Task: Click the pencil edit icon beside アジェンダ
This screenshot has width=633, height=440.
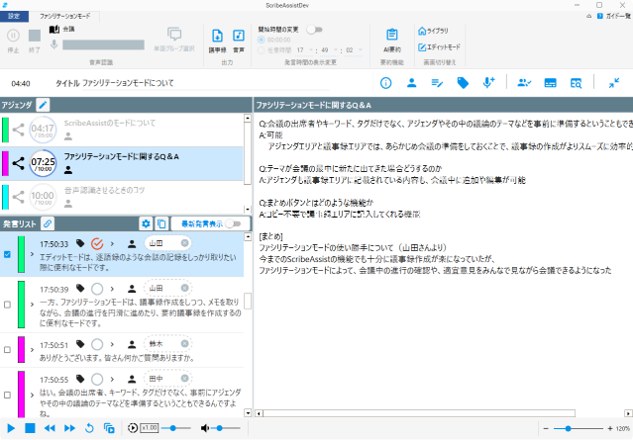Action: [44, 104]
